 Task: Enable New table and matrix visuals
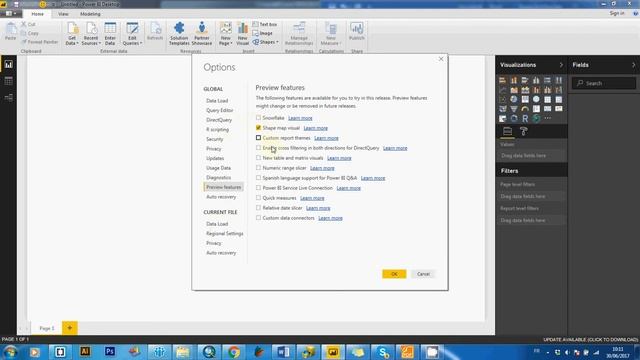pos(258,158)
